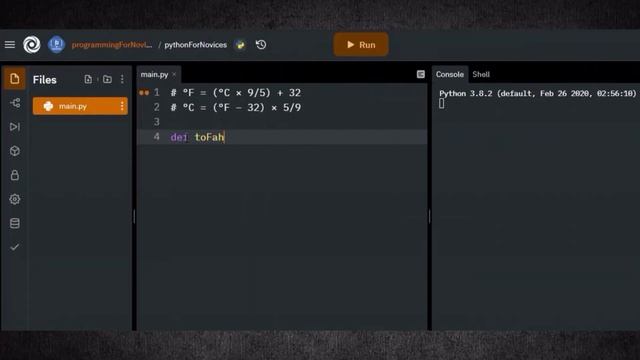640x360 pixels.
Task: Open the packages cube icon
Action: coord(15,151)
